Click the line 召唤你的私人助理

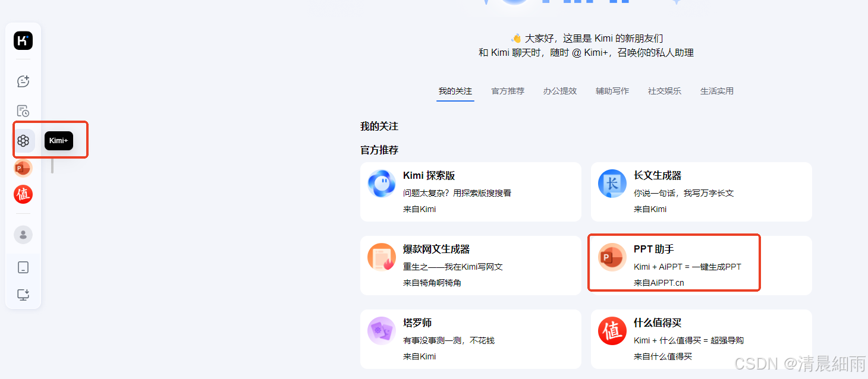[656, 53]
